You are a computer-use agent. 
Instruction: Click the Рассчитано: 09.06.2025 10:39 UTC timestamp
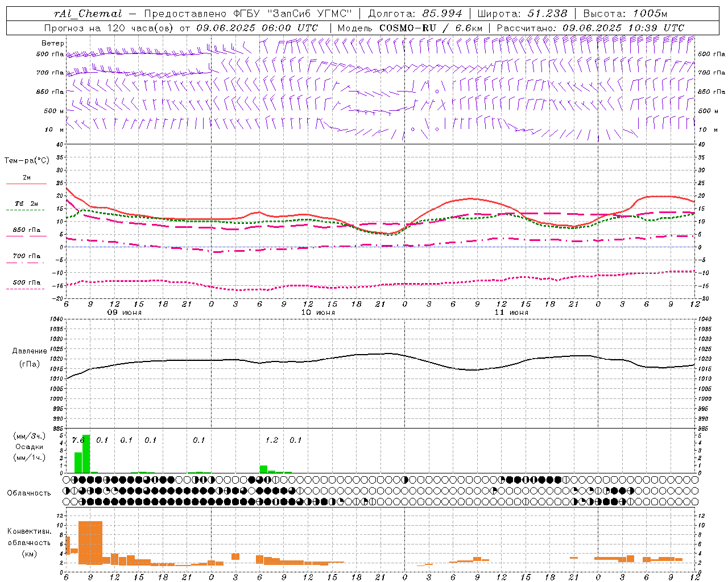[590, 28]
